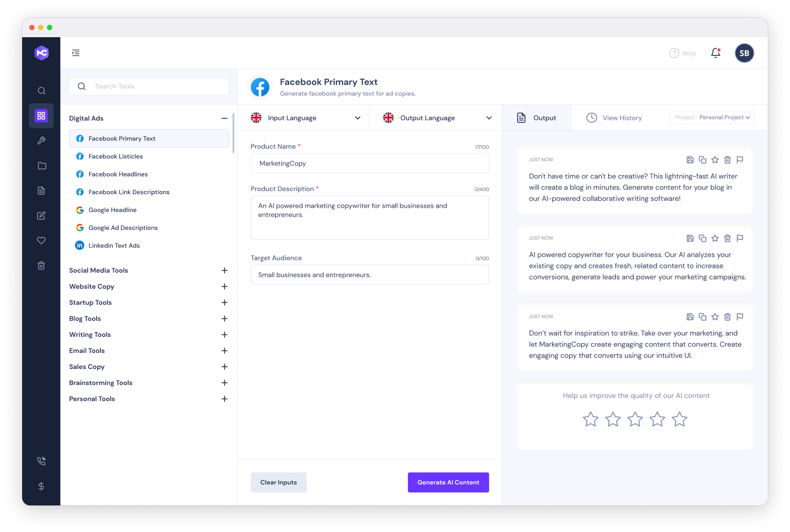The image size is (790, 532).
Task: Click the Generate AI Content button
Action: point(448,482)
